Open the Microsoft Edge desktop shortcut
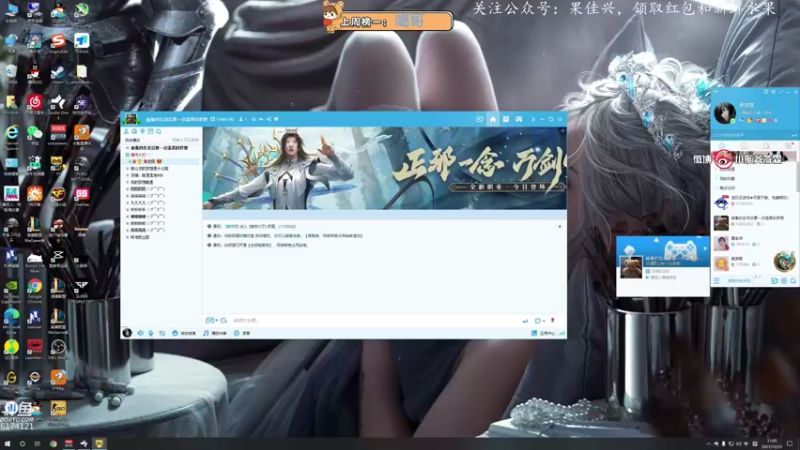Screen dimensions: 800x450 tap(11, 320)
